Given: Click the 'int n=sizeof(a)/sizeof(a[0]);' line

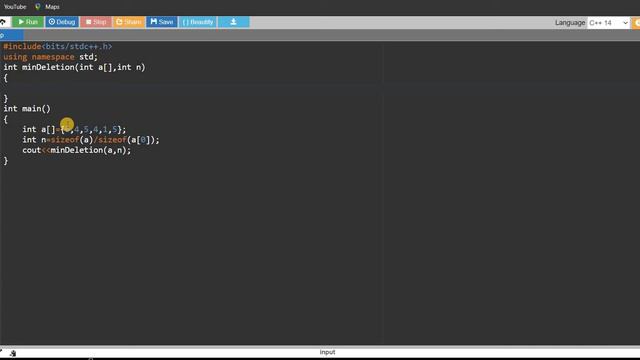Looking at the screenshot, I should (91, 140).
